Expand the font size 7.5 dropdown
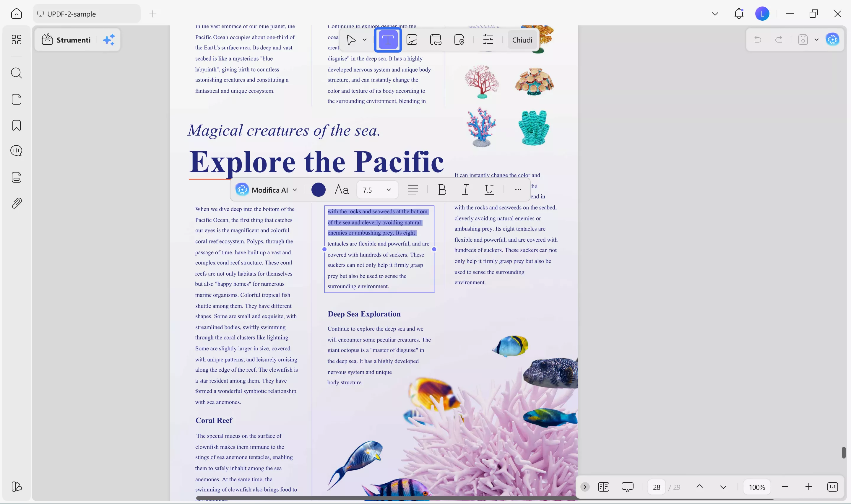Viewport: 851px width, 504px height. click(389, 189)
